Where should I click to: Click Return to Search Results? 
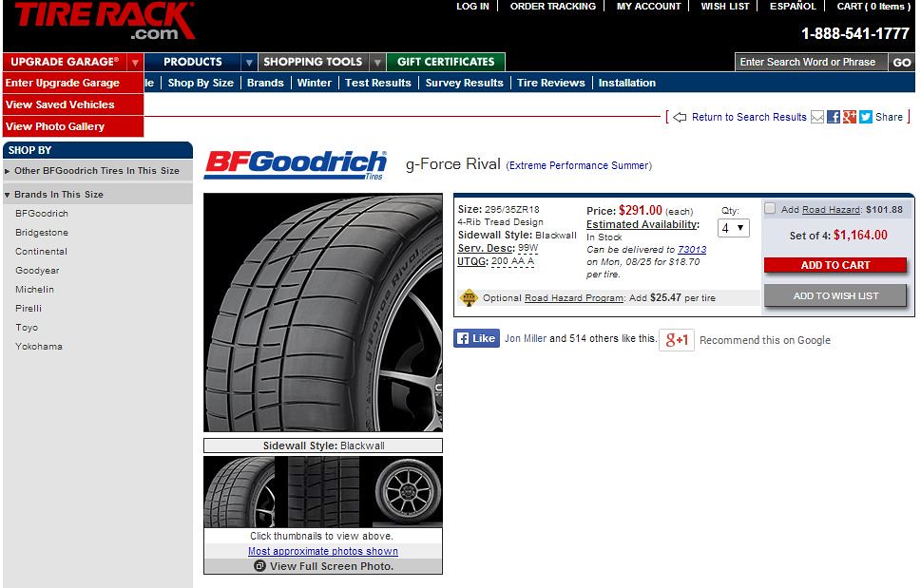tap(749, 117)
